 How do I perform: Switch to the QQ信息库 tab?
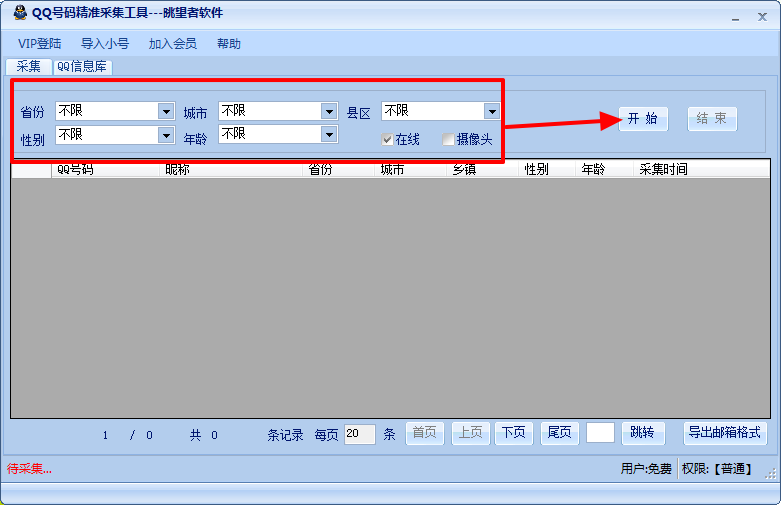[82, 67]
